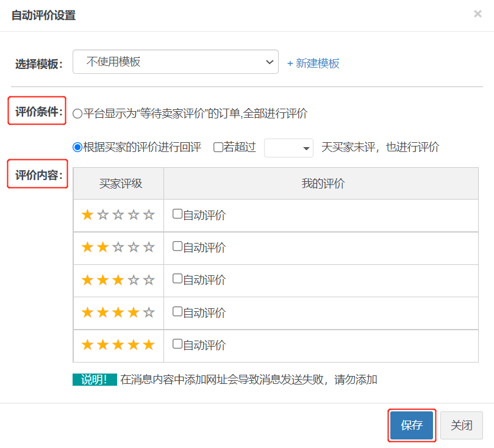
Task: Expand the days-count dropdown after 若超过
Action: [288, 148]
